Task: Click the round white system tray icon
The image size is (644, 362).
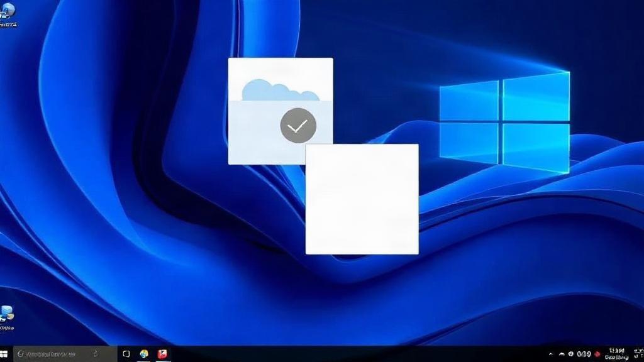Action: coord(571,354)
